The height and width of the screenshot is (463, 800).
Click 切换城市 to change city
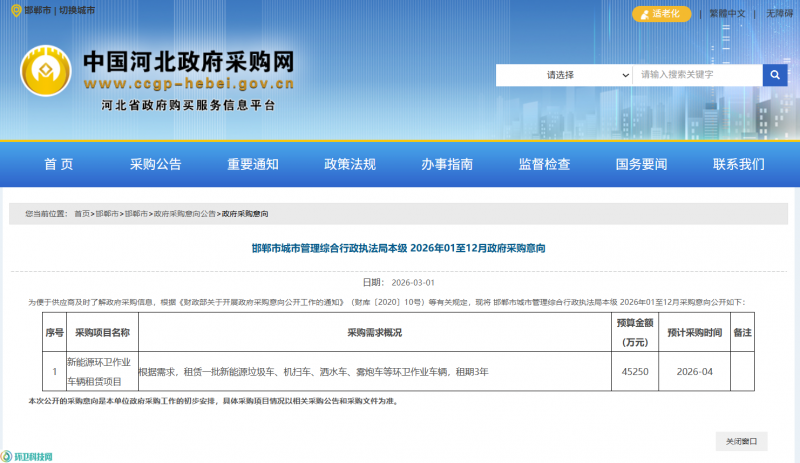click(77, 13)
